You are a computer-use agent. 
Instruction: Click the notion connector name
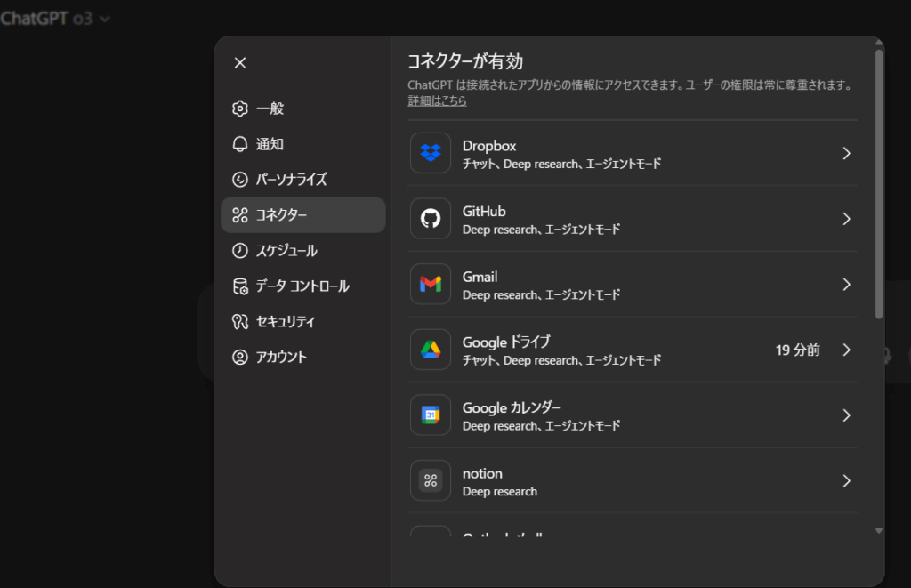pos(482,473)
